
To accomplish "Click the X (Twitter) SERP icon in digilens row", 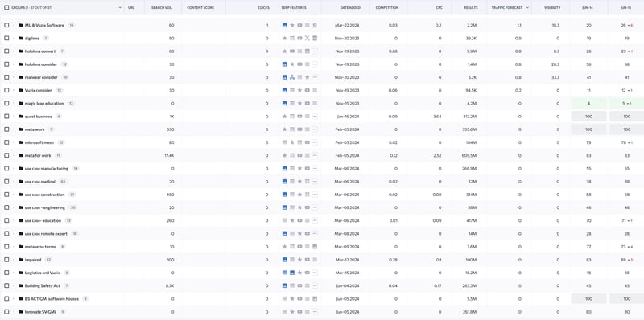I will coord(308,38).
